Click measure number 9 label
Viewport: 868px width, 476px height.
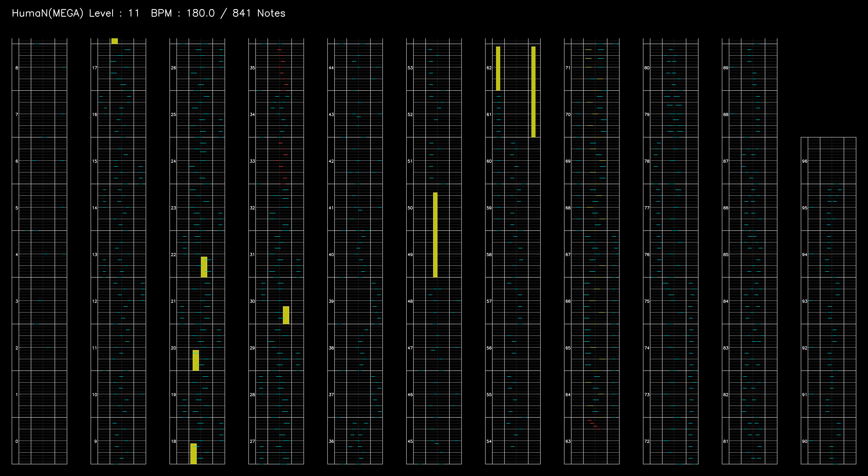[95, 441]
